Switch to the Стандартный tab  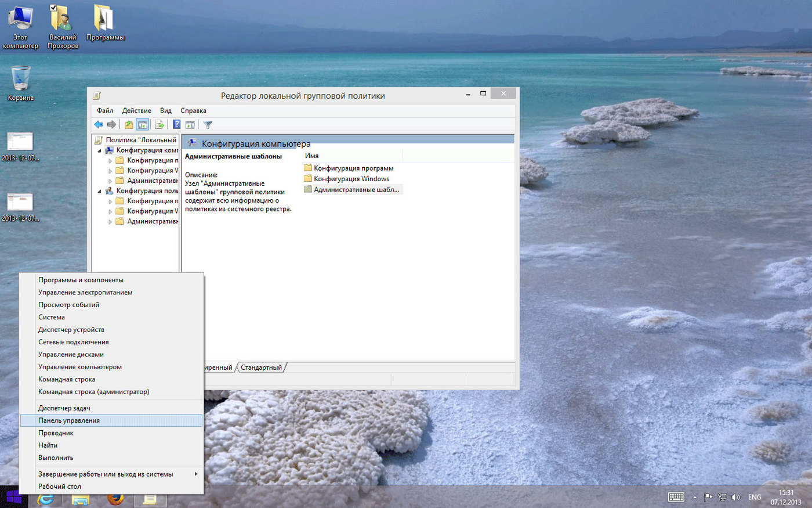point(261,368)
